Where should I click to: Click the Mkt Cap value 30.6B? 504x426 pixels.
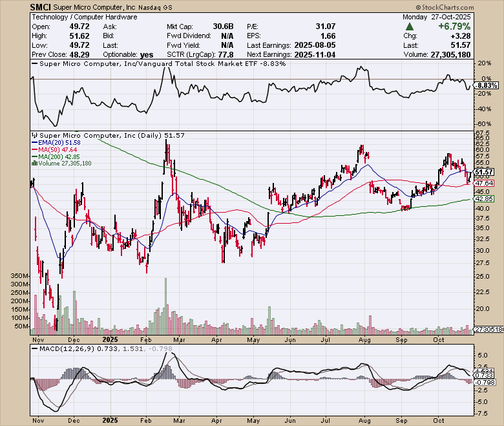tap(223, 27)
